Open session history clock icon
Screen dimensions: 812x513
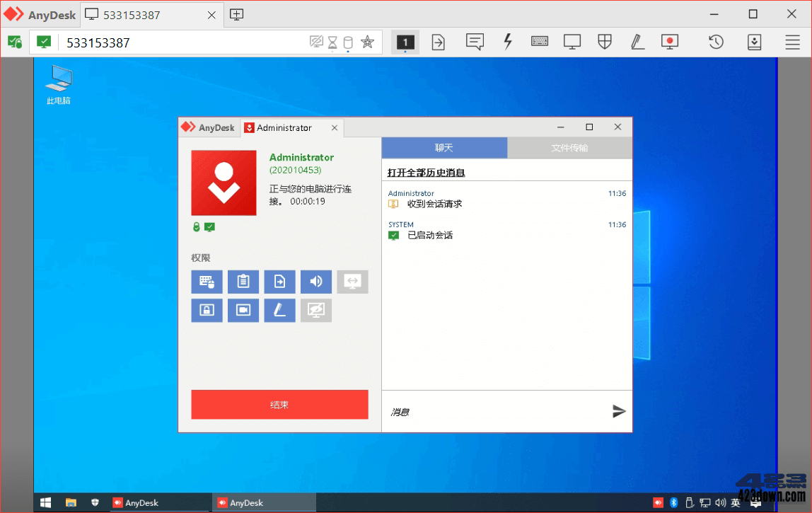(715, 42)
